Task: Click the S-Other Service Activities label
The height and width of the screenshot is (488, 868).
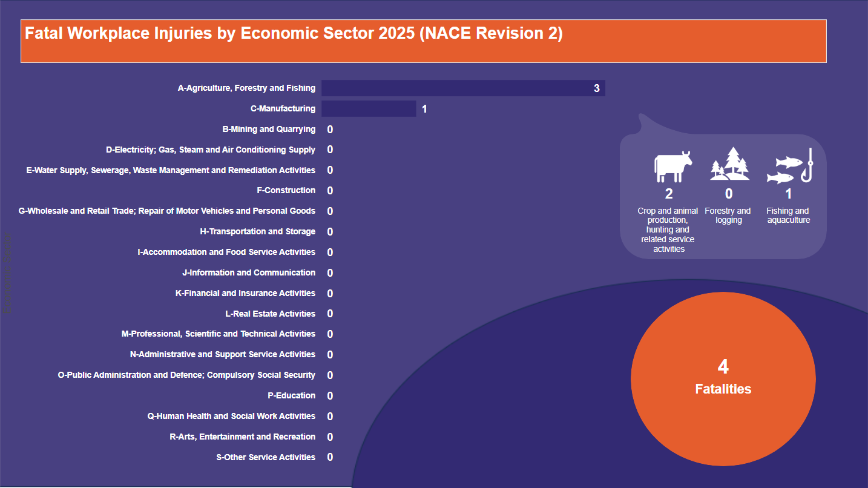Action: 266,457
